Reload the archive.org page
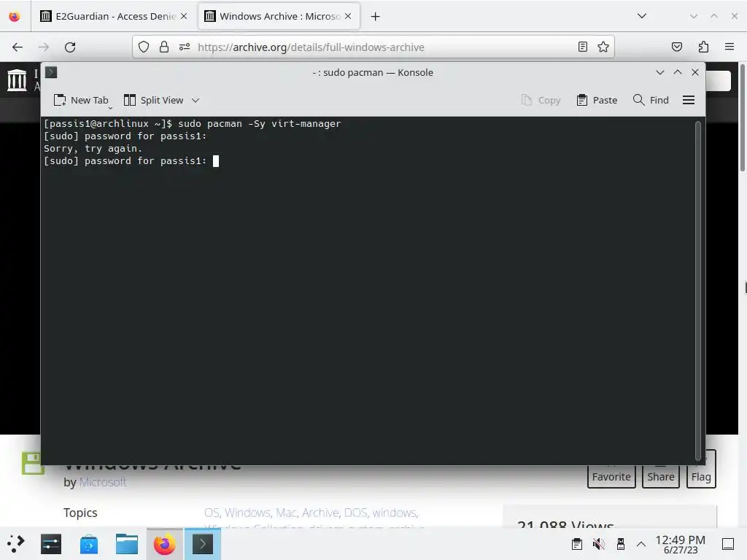Viewport: 747px width, 560px height. coord(70,47)
